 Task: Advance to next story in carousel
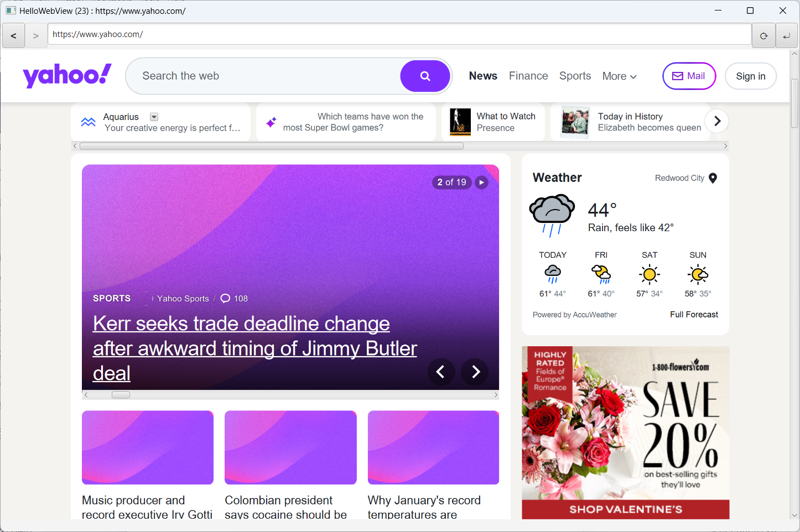(x=476, y=372)
